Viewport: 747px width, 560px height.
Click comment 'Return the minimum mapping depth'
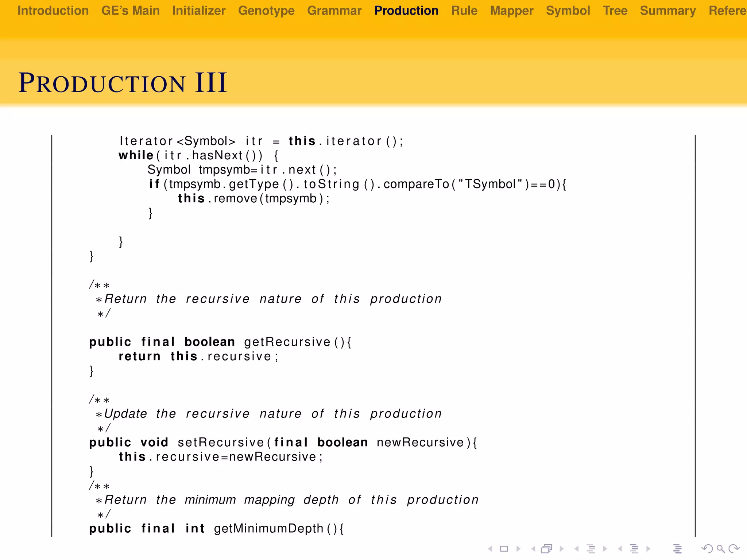(x=287, y=500)
